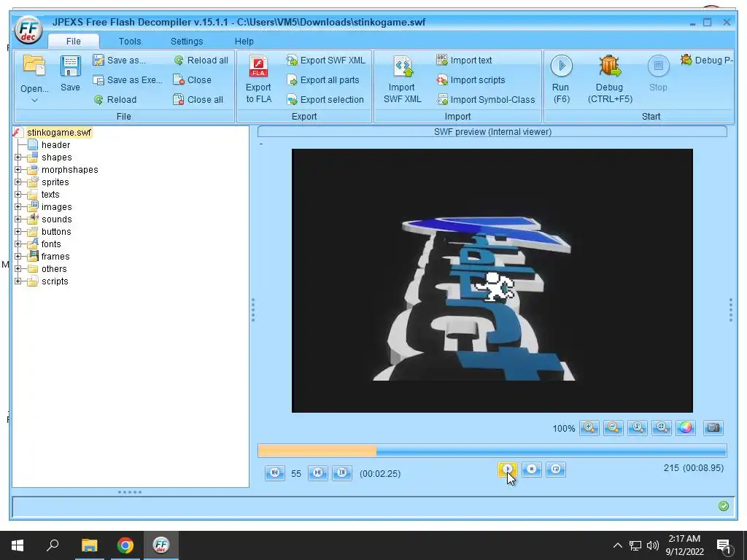The height and width of the screenshot is (560, 747).
Task: Click Import text
Action: pos(464,60)
